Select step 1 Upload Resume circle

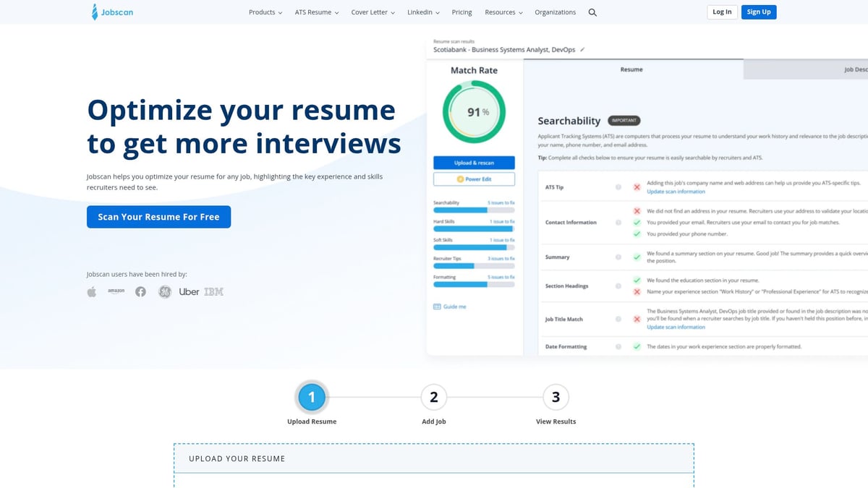tap(312, 397)
